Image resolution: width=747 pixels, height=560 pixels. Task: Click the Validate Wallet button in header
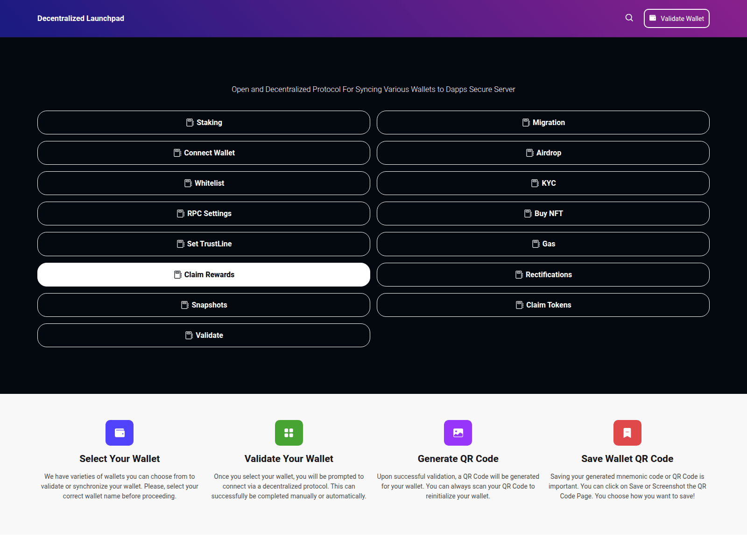click(x=677, y=18)
